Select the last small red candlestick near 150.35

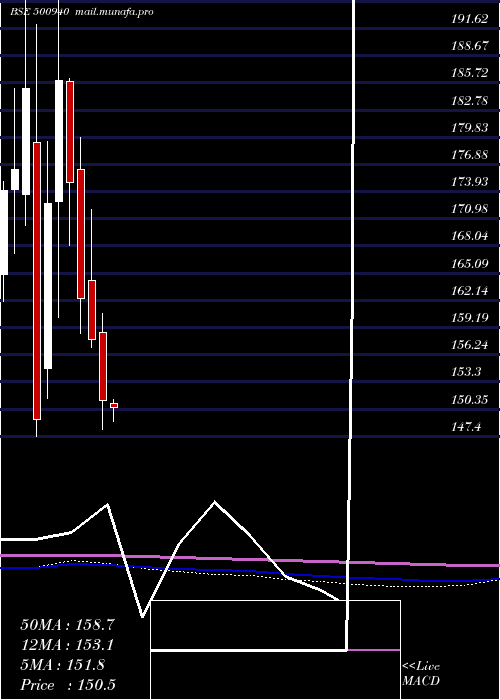[114, 405]
